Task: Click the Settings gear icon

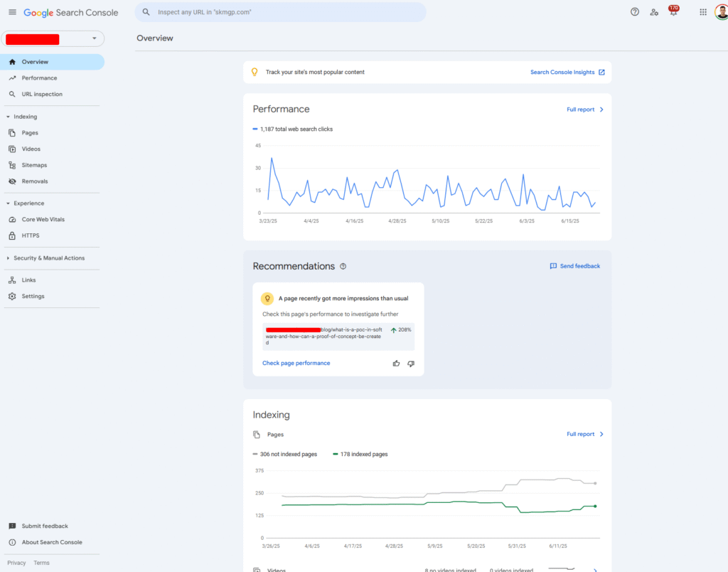Action: click(12, 296)
